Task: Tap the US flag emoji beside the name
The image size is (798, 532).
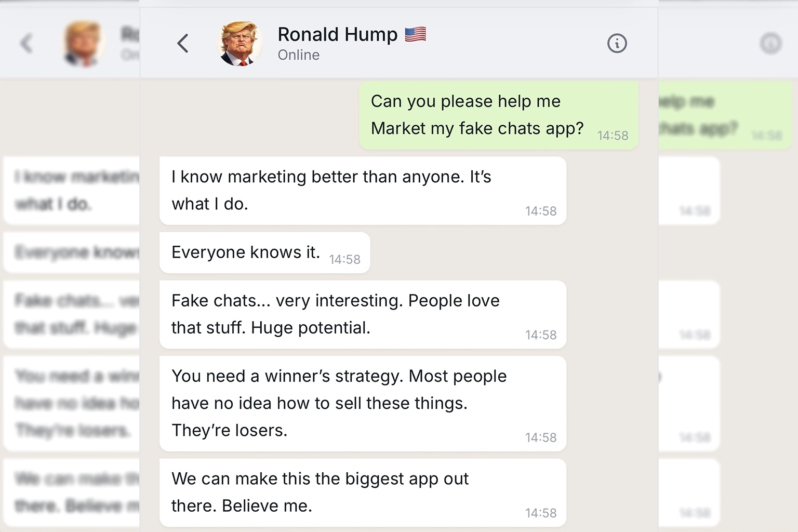Action: click(415, 34)
